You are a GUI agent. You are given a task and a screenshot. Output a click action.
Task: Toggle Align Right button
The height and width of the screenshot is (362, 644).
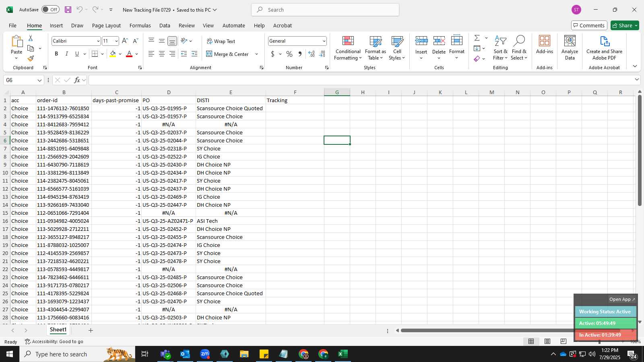coord(172,54)
